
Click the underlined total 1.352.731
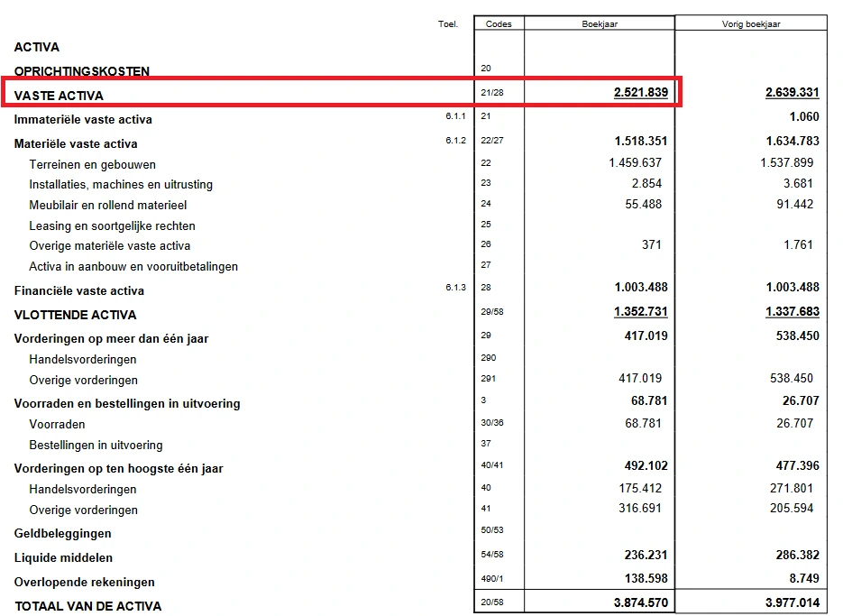(x=640, y=312)
